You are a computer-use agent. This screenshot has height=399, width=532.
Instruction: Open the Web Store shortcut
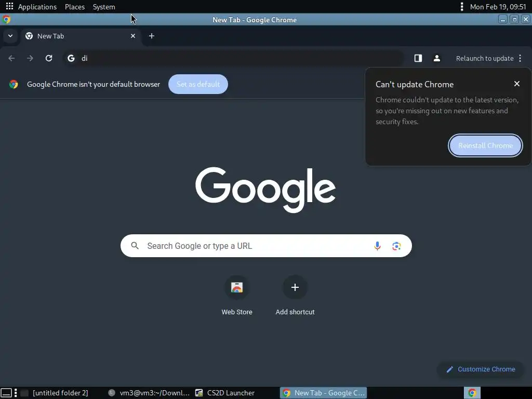tap(237, 296)
